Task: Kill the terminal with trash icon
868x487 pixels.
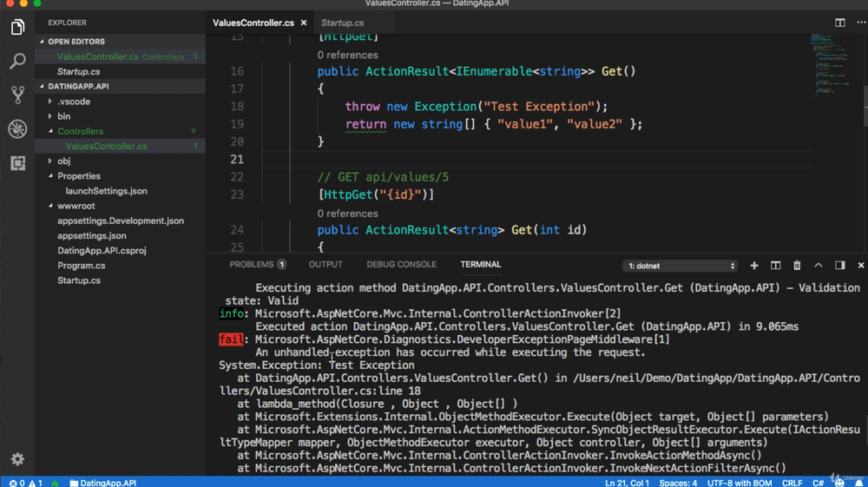Action: tap(797, 266)
